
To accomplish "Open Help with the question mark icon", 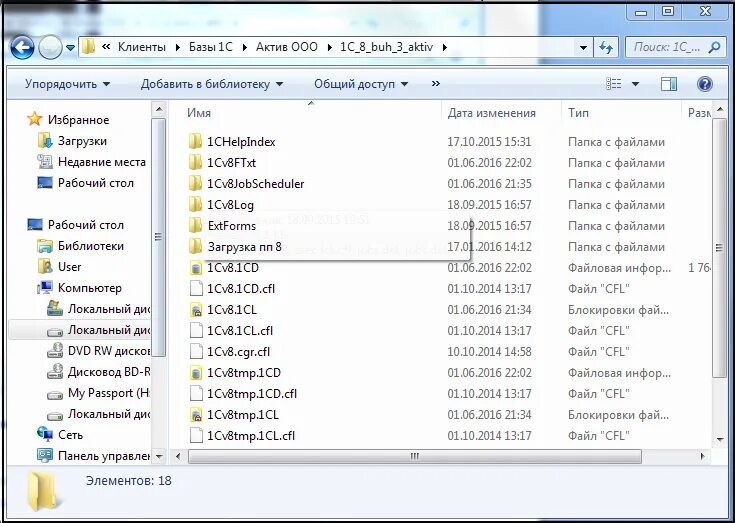I will 705,84.
